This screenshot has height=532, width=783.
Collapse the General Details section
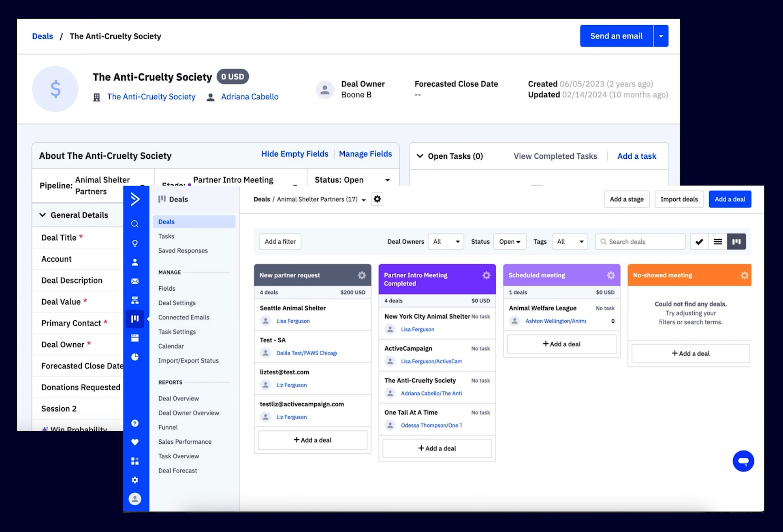pyautogui.click(x=43, y=215)
